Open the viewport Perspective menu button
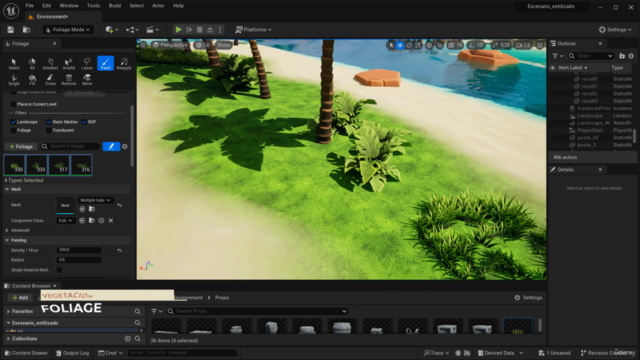Viewport: 640px width, 360px height. tap(170, 45)
